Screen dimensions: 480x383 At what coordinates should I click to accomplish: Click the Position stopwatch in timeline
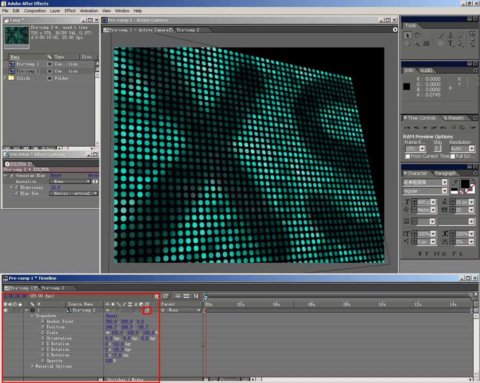[43, 327]
